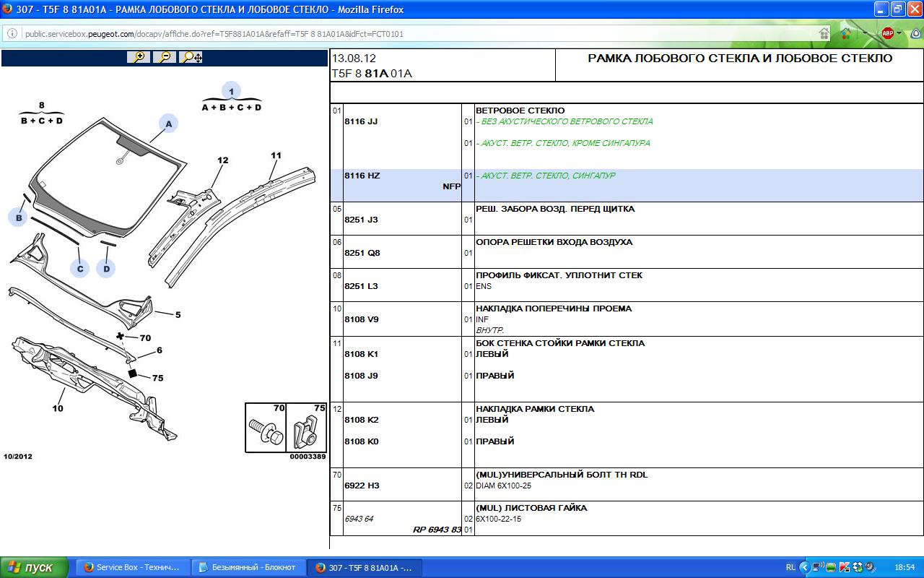The width and height of the screenshot is (924, 578).
Task: Click the colorful home toolbar icon
Action: click(846, 34)
